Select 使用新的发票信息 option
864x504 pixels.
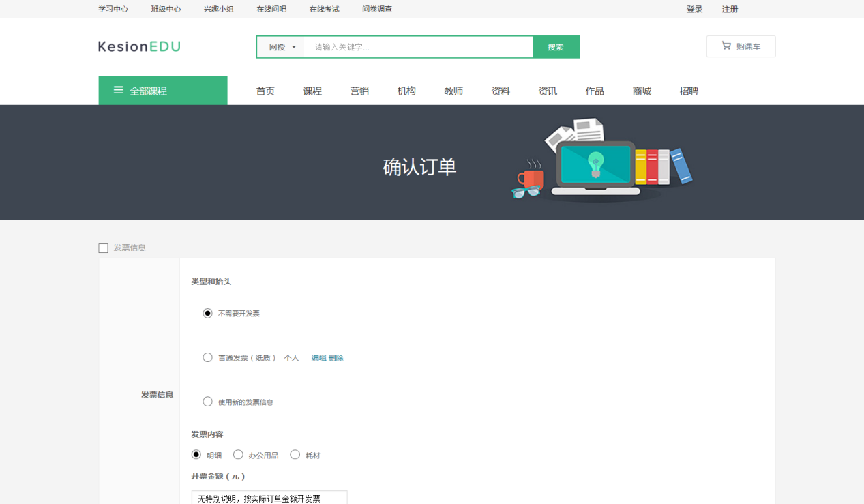click(207, 401)
